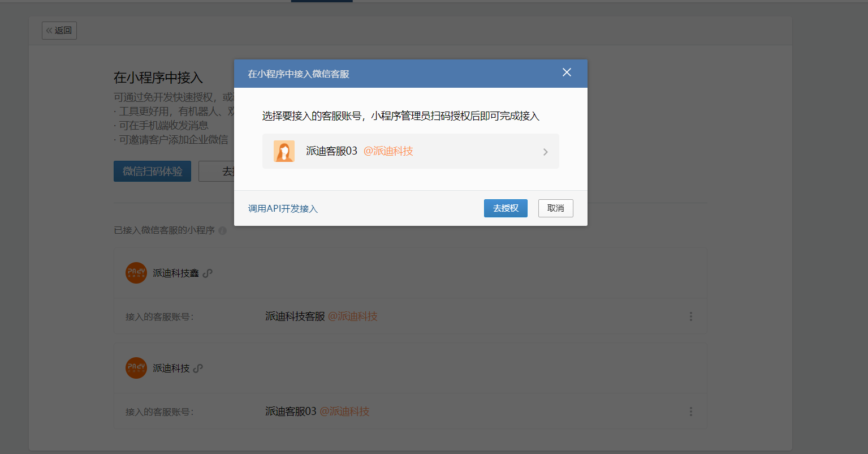Screen dimensions: 868x454
Task: Close the 在小程序中接入微信客服 dialog
Action: [567, 72]
